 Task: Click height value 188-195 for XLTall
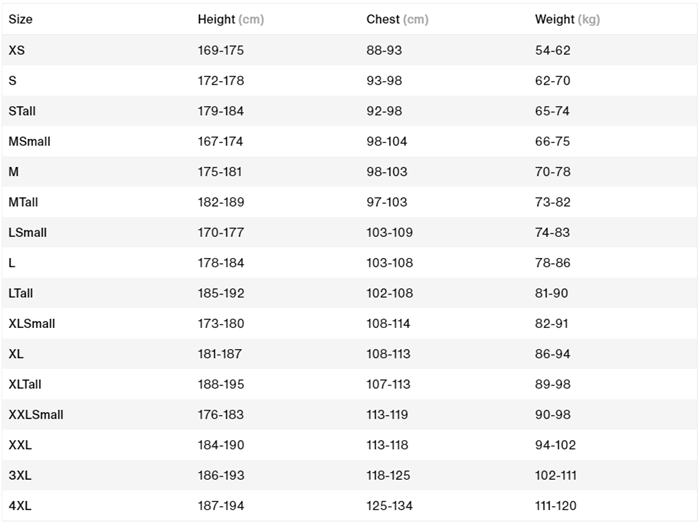(221, 384)
